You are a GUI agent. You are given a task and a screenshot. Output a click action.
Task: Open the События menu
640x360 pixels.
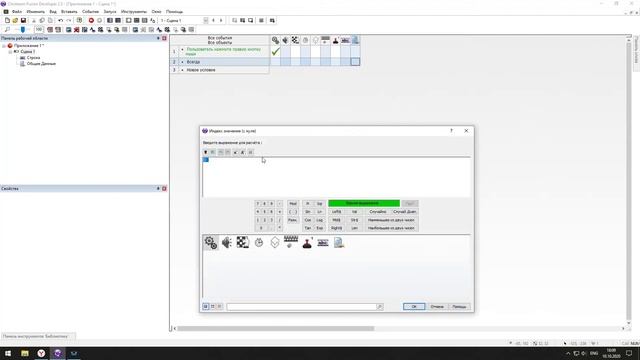point(90,11)
